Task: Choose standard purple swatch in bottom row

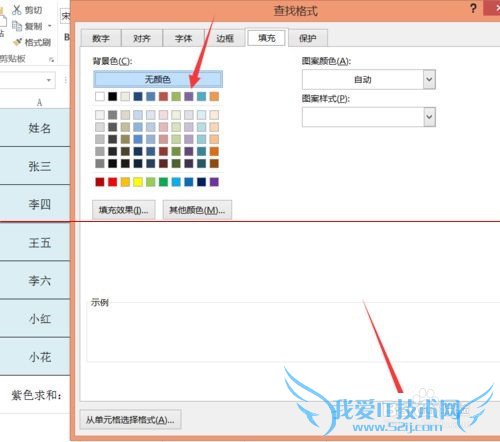Action: click(x=214, y=182)
